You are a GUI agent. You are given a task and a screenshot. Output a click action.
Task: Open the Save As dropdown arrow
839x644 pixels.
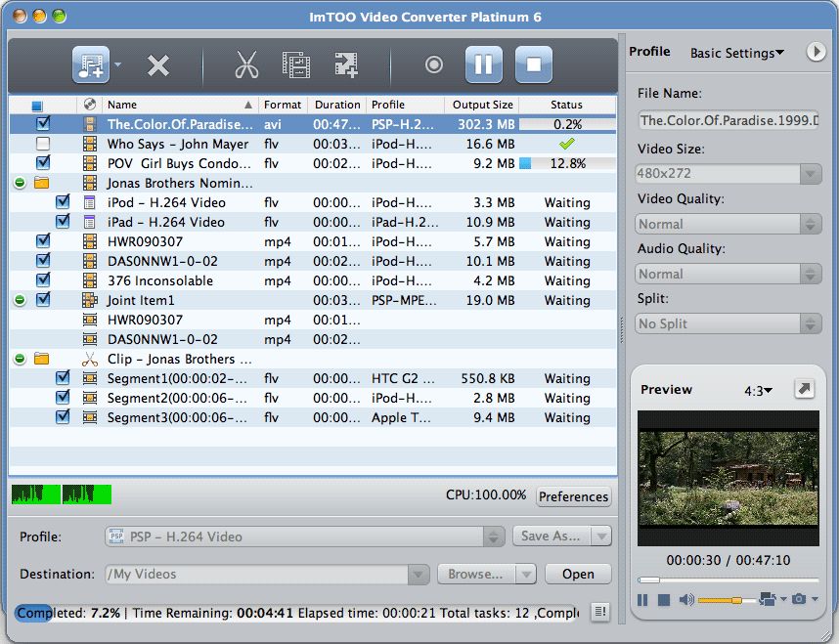click(601, 536)
